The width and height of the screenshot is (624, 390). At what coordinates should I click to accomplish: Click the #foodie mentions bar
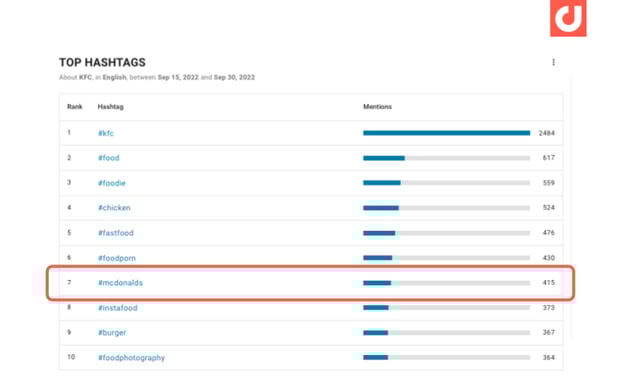coord(447,183)
